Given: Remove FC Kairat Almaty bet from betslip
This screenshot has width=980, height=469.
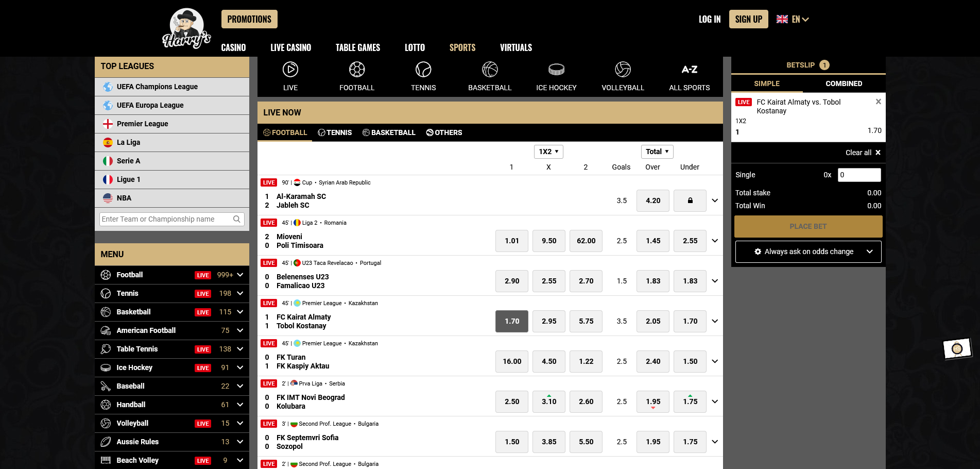Looking at the screenshot, I should [878, 102].
